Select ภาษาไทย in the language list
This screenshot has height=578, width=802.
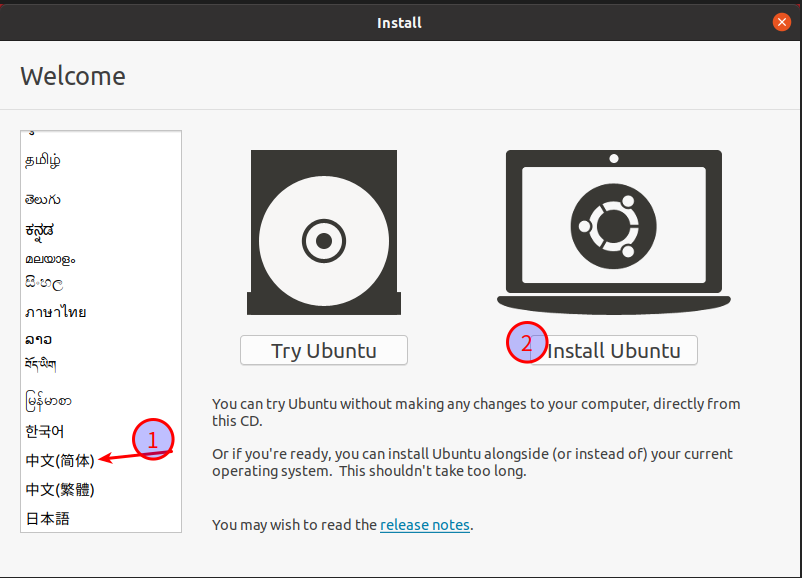click(56, 312)
